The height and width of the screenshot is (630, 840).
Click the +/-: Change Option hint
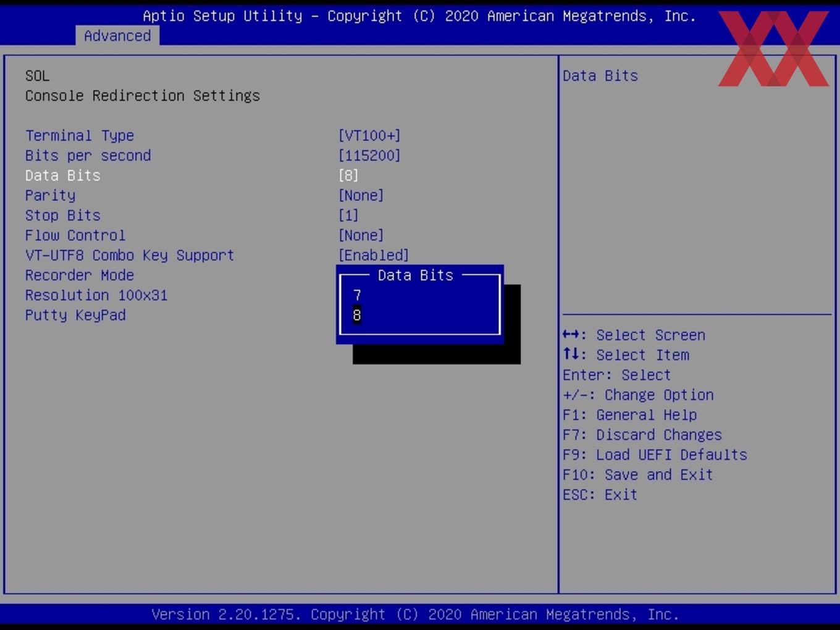coord(638,395)
